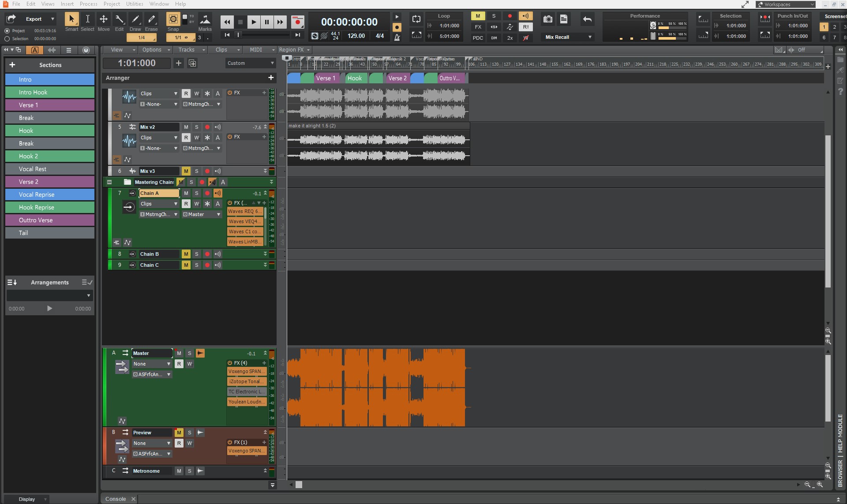Solo the Mix v2 track

[197, 127]
